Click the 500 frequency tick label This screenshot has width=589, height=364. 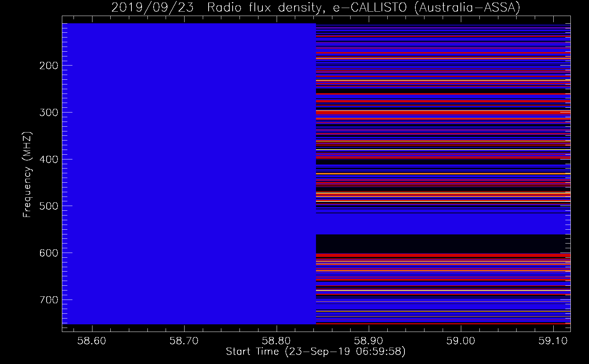pyautogui.click(x=48, y=206)
